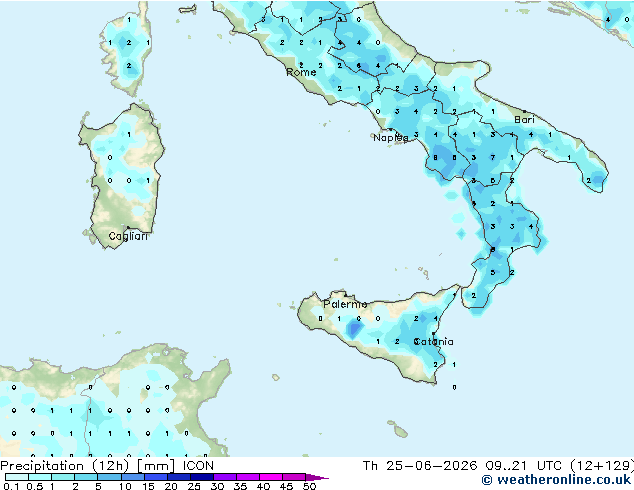Click the purple legend swatch between 30 and 35
Screen dimensions: 634x490
point(225,477)
